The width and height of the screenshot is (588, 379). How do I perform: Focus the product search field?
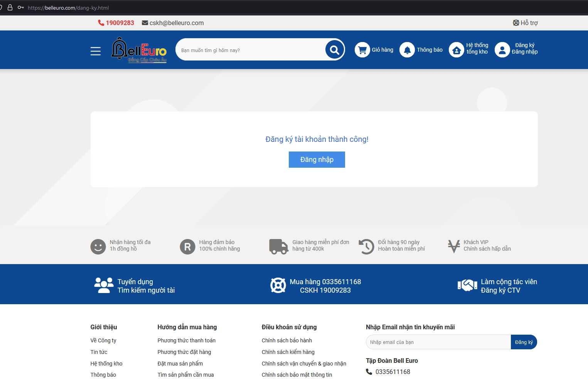[x=251, y=50]
